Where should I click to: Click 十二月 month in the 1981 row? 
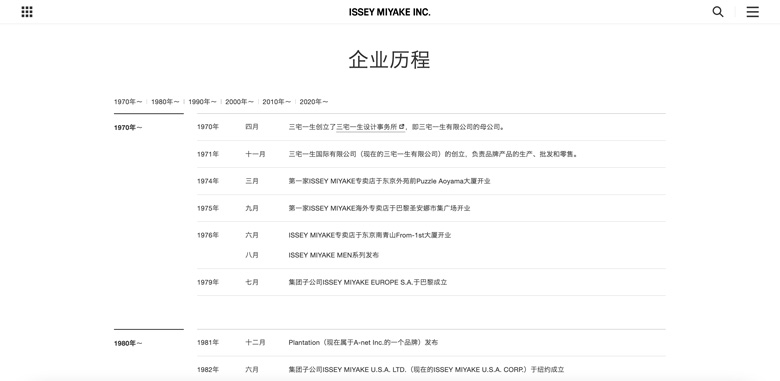(x=255, y=343)
